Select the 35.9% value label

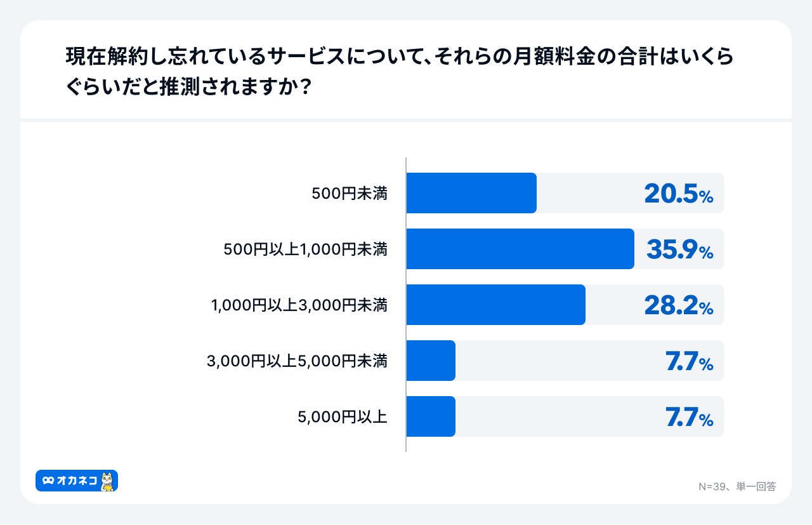[679, 250]
